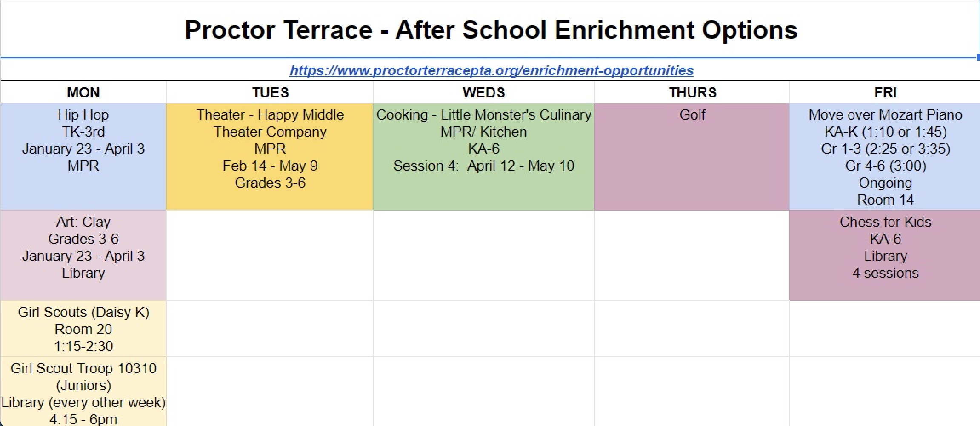Click the empty Friday cell below Chess
980x426 pixels.
[x=885, y=329]
